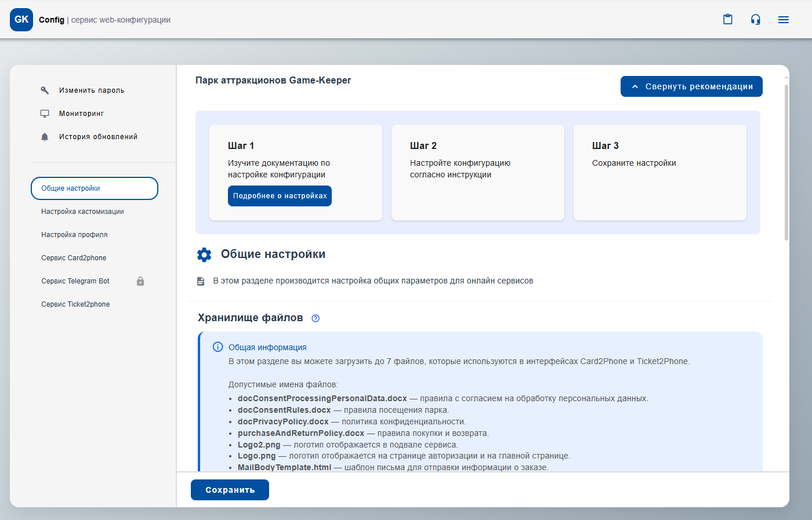
Task: Click the gear icon beside Общие настройки heading
Action: (x=204, y=254)
